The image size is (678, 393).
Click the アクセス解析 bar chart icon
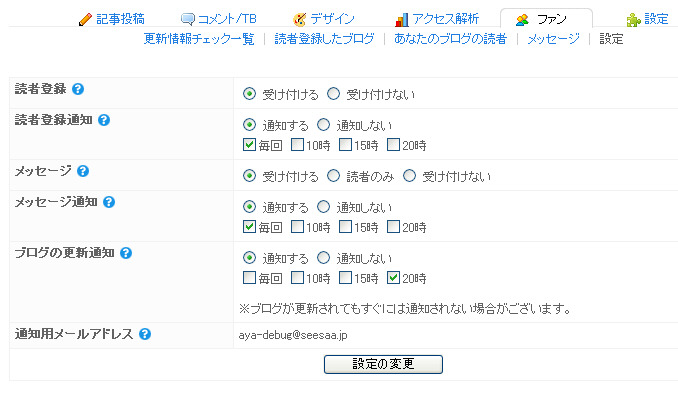(x=401, y=19)
